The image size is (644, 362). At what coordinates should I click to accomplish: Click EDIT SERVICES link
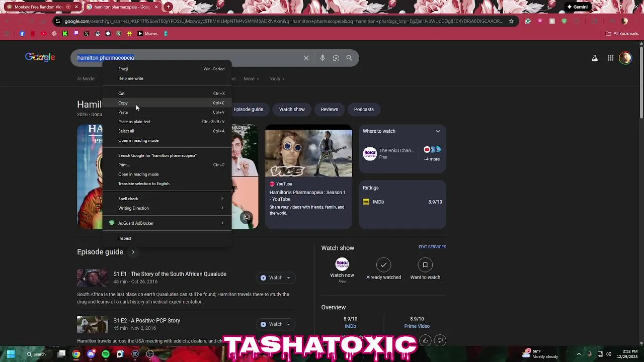[432, 247]
